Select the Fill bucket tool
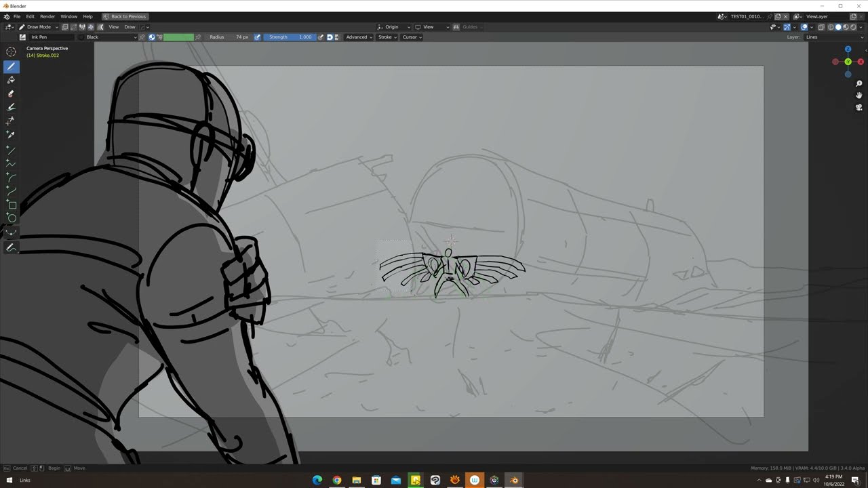The height and width of the screenshot is (488, 868). click(11, 80)
